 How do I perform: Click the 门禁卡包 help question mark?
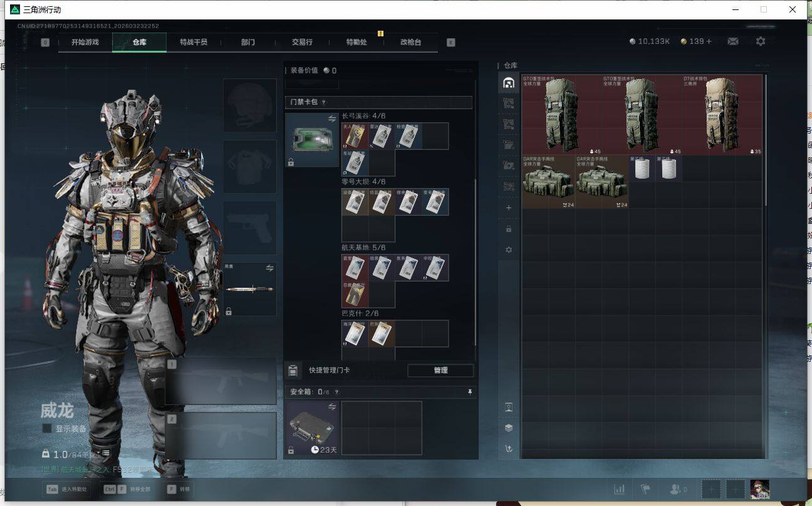323,102
